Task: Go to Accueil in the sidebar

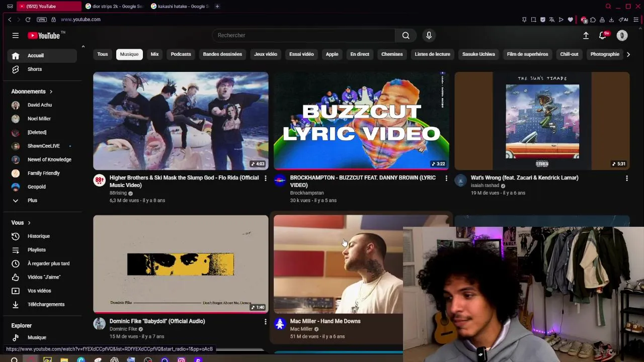Action: point(42,56)
